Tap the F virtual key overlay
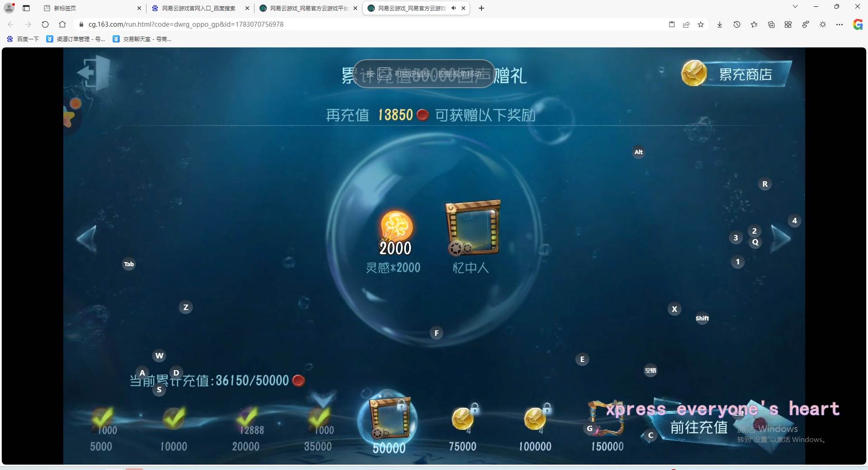 pos(436,333)
